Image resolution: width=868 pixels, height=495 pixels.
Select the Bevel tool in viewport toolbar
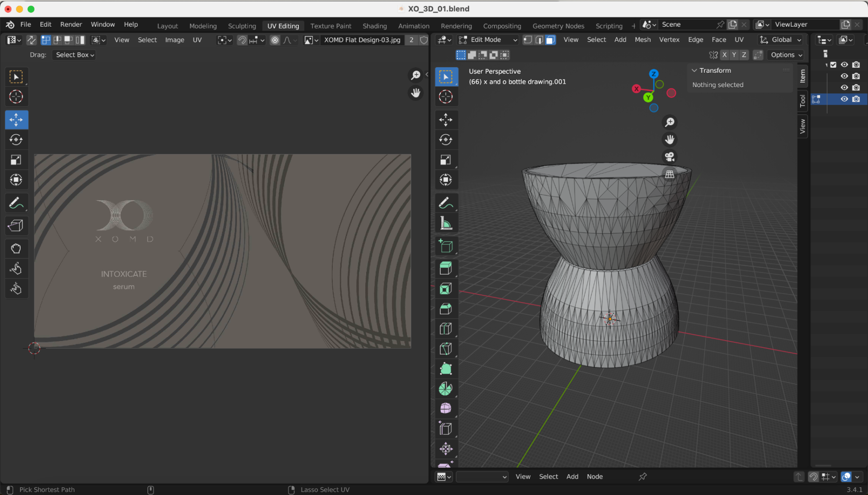(445, 309)
